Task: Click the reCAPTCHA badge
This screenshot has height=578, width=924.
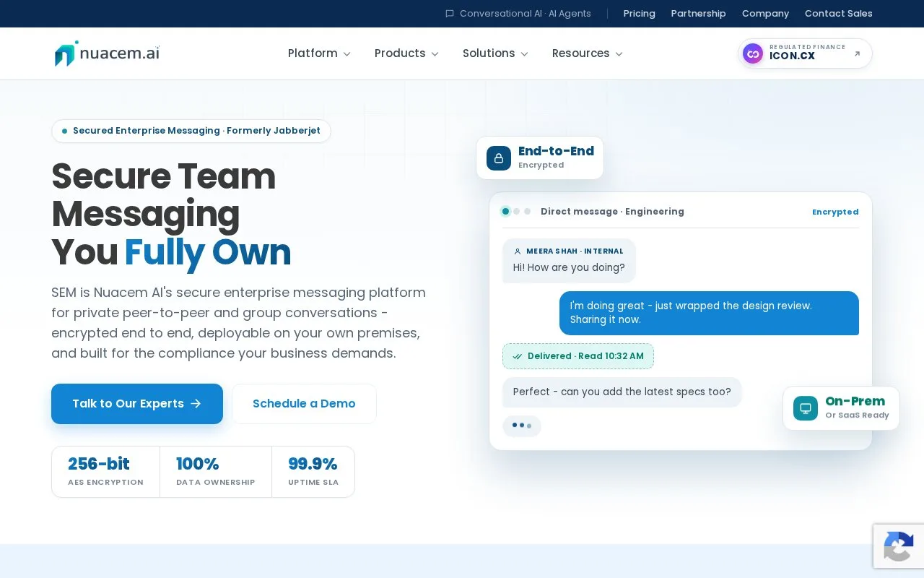Action: (x=899, y=545)
